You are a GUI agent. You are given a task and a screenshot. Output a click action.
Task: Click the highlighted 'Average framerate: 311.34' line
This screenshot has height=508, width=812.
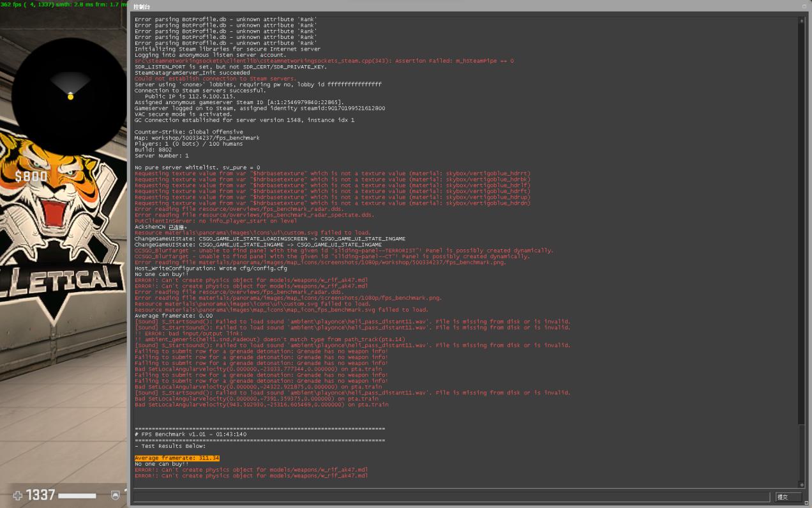(177, 458)
